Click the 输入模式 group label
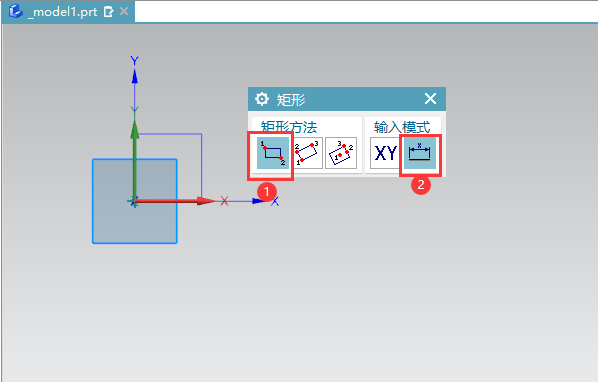 402,127
